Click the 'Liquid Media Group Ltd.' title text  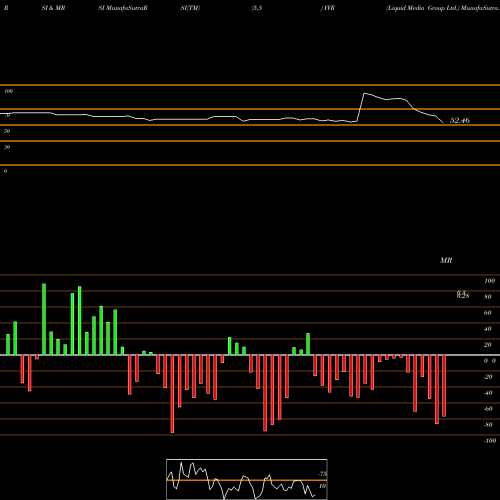(x=423, y=8)
